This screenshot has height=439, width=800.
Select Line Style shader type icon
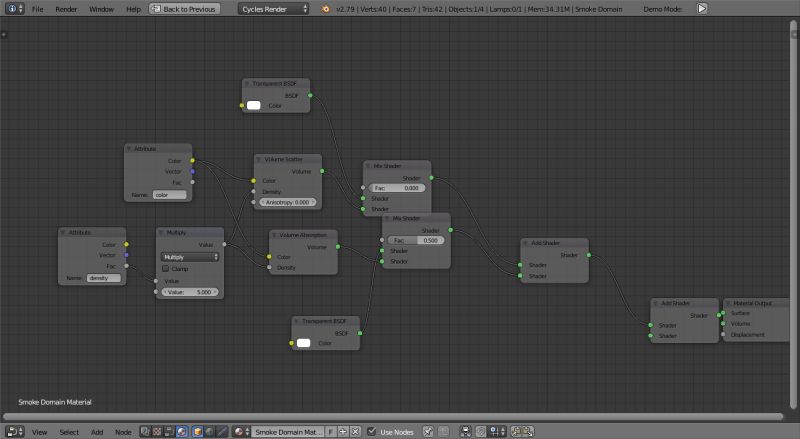[221, 432]
